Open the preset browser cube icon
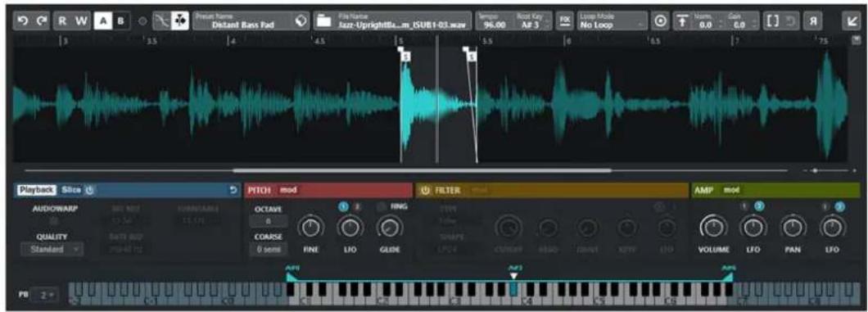868x312 pixels. pos(301,21)
